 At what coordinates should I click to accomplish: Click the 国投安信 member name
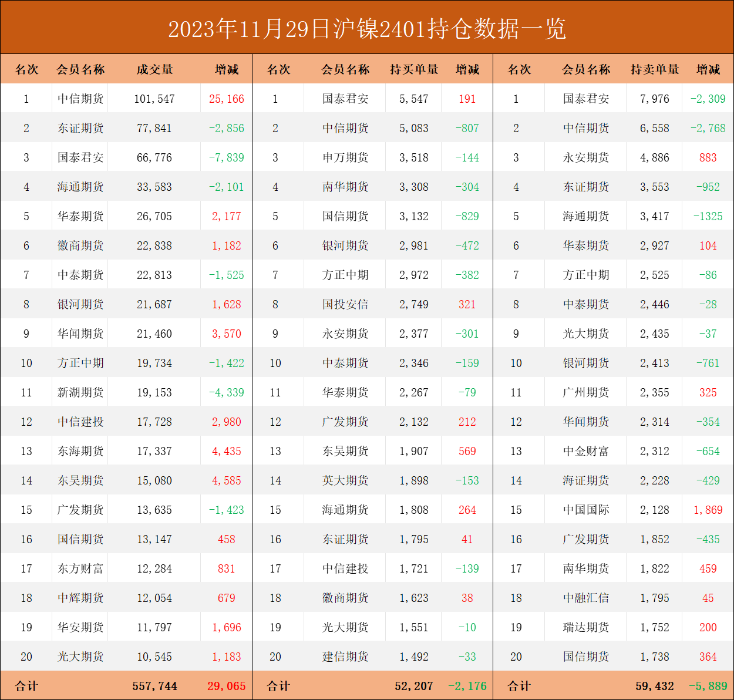click(x=345, y=304)
